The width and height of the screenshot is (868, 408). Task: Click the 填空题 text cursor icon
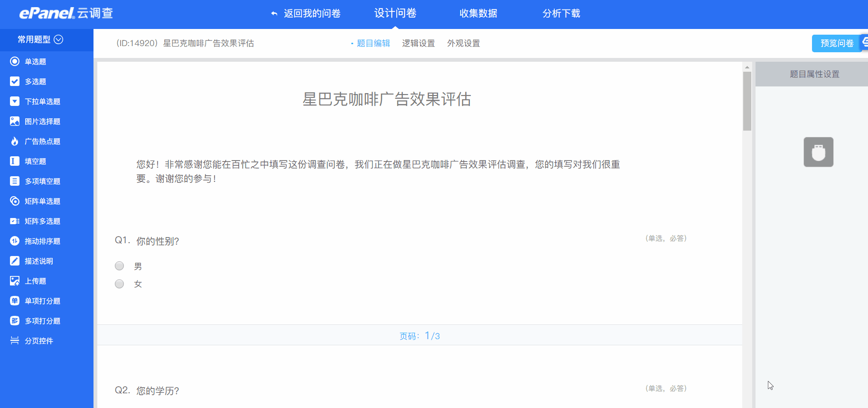pos(15,161)
